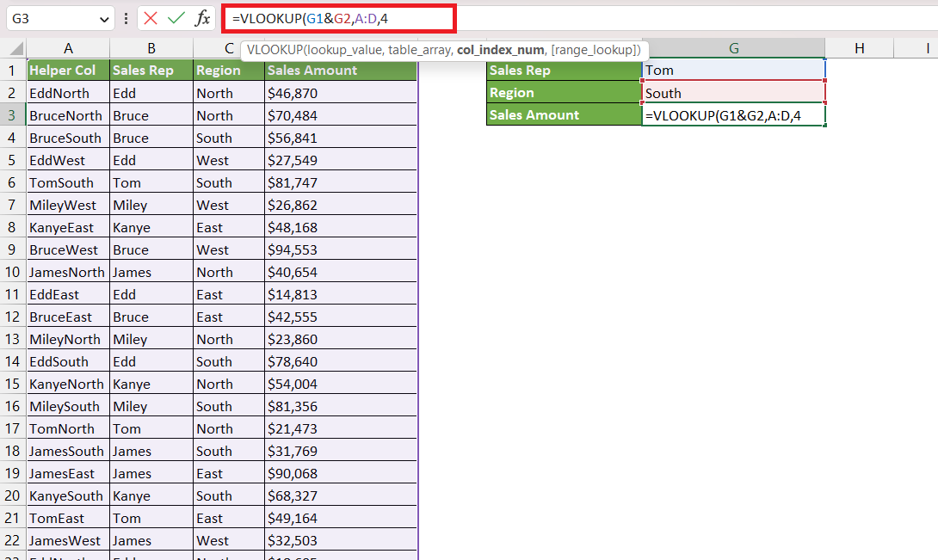Select the Region header in column C

click(x=229, y=70)
